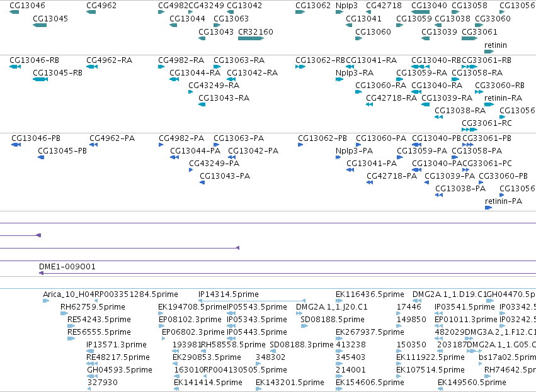Click the "retinin" gene label
Image resolution: width=536 pixels, height=392 pixels.
(x=496, y=45)
